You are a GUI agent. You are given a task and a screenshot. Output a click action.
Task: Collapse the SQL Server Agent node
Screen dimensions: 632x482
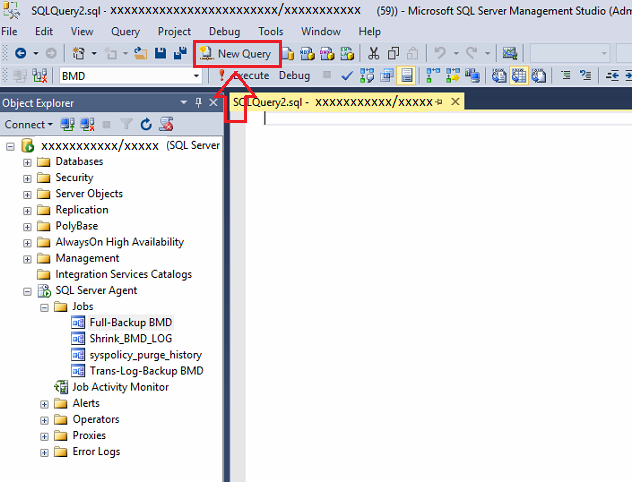pos(27,291)
